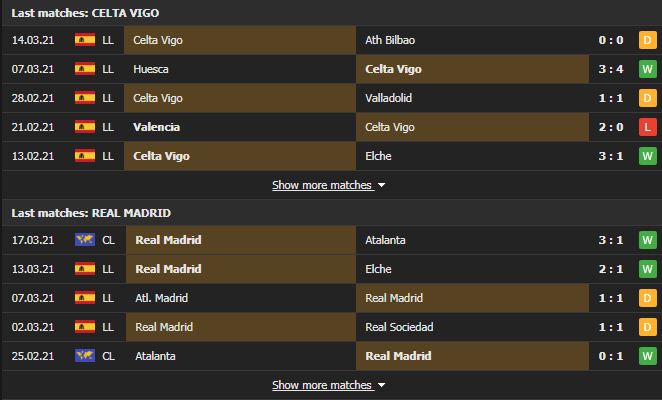Image resolution: width=662 pixels, height=400 pixels.
Task: Click the Last matches: CELTA VIGO header
Action: [85, 13]
